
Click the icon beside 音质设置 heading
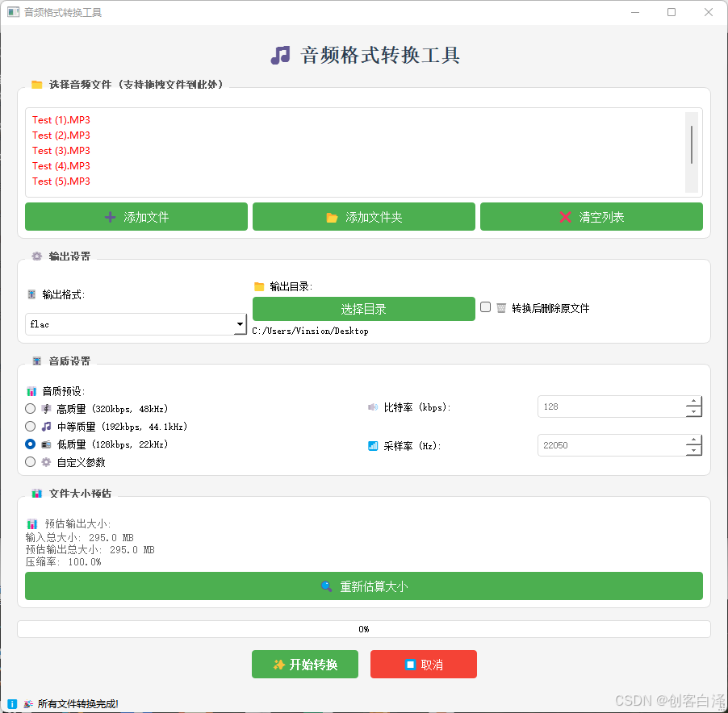click(x=36, y=361)
